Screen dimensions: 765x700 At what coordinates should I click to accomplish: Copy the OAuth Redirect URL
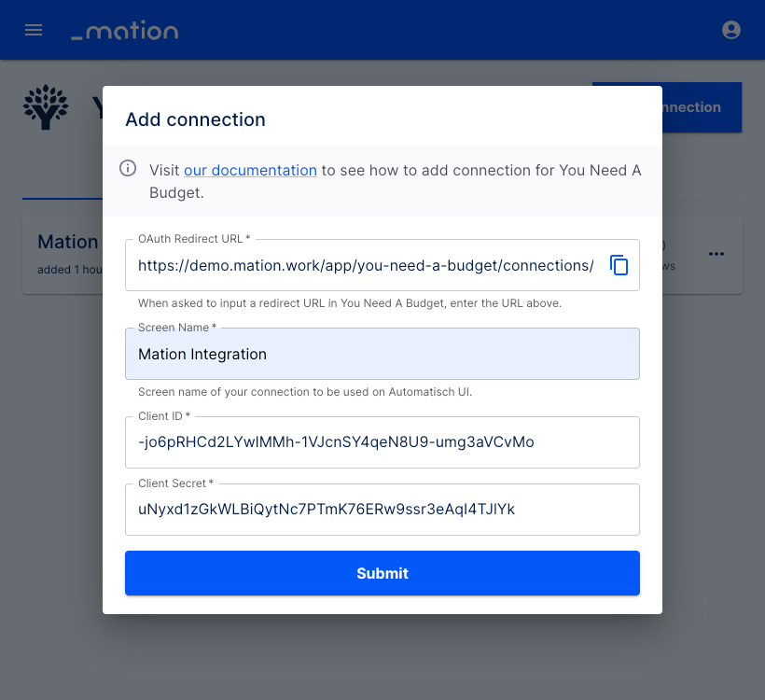click(619, 265)
